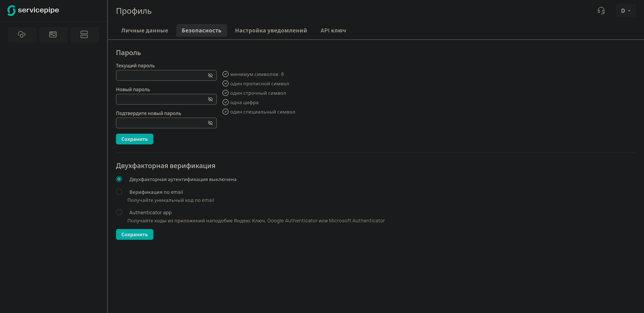Show current password with eye icon
This screenshot has height=313, width=644.
point(210,75)
